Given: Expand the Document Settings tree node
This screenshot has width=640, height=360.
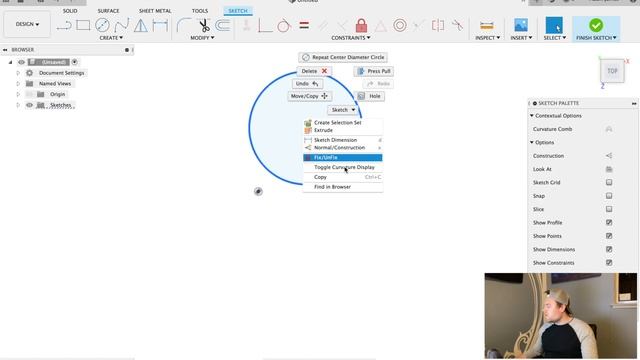Looking at the screenshot, I should coord(18,73).
